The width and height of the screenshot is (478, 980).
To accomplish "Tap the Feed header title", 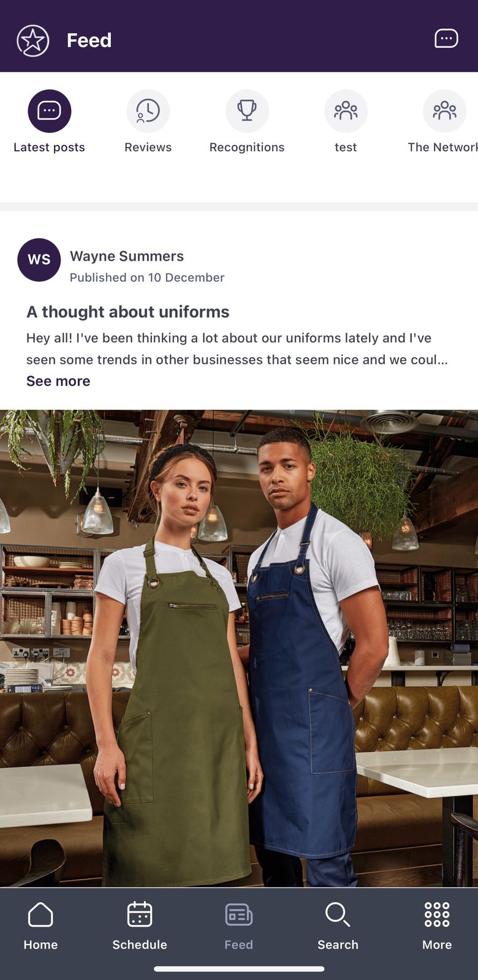I will coord(89,40).
